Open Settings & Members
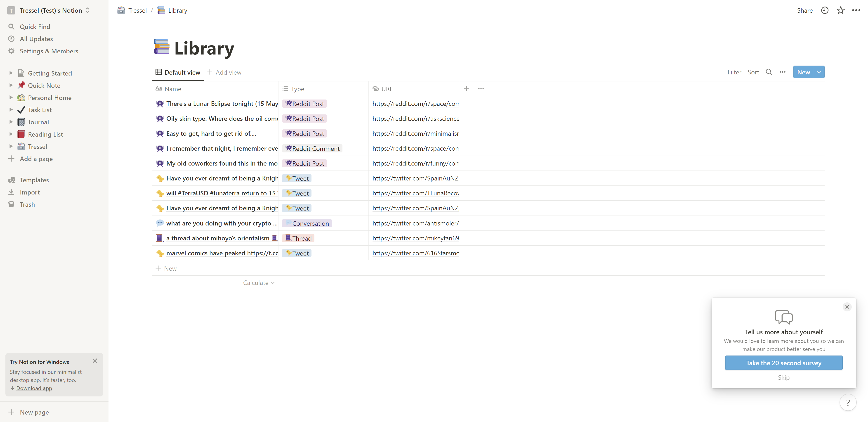The width and height of the screenshot is (868, 422). (x=49, y=51)
